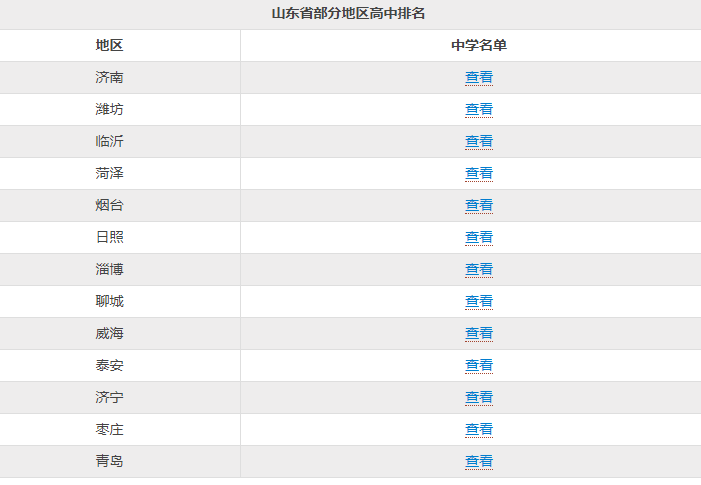The width and height of the screenshot is (701, 485).
Task: Open the 查看 link for 淄博
Action: [479, 270]
